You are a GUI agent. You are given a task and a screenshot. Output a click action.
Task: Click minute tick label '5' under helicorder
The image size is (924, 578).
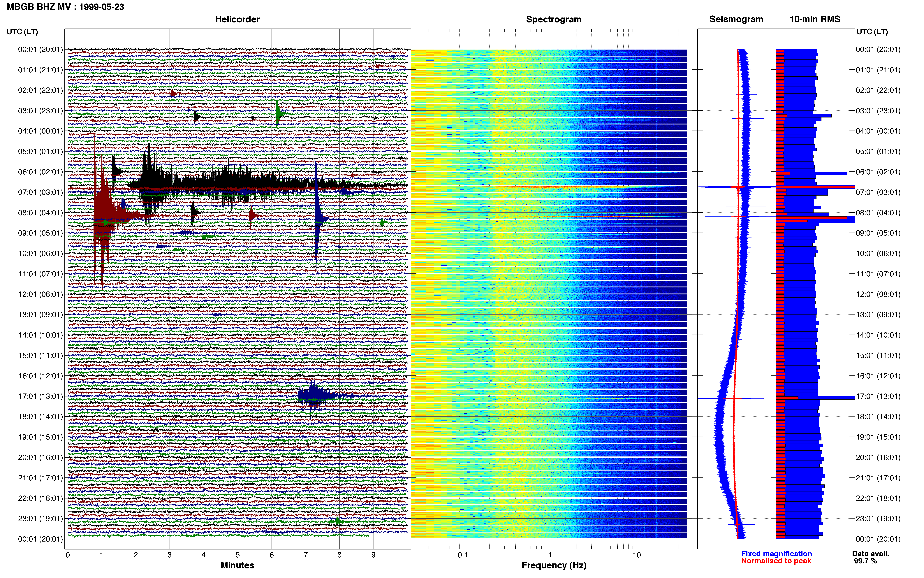click(x=238, y=555)
